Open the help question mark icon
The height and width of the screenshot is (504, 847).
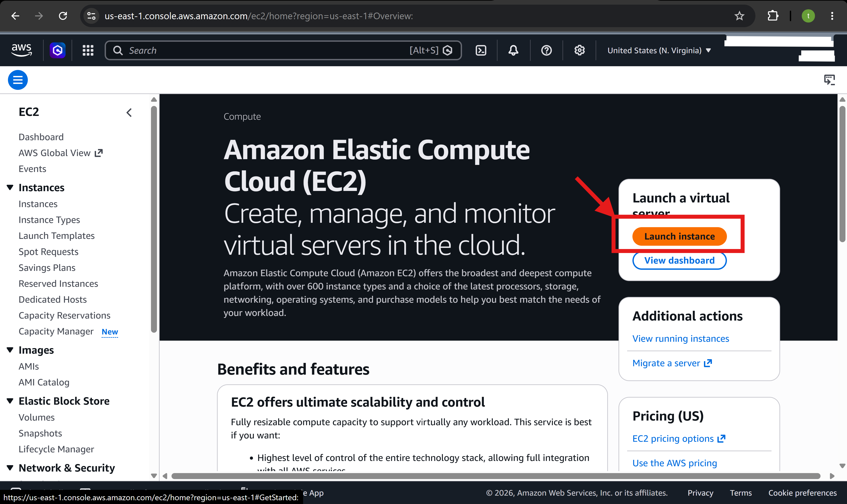click(x=546, y=50)
